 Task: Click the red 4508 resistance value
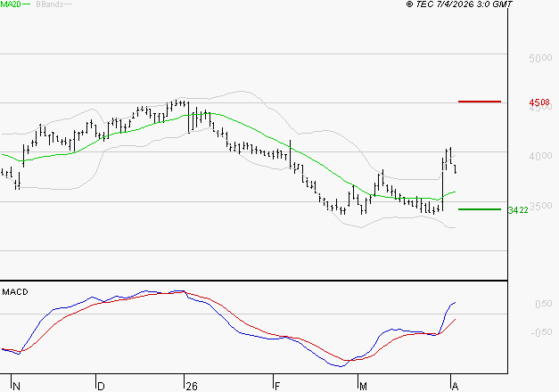[539, 102]
